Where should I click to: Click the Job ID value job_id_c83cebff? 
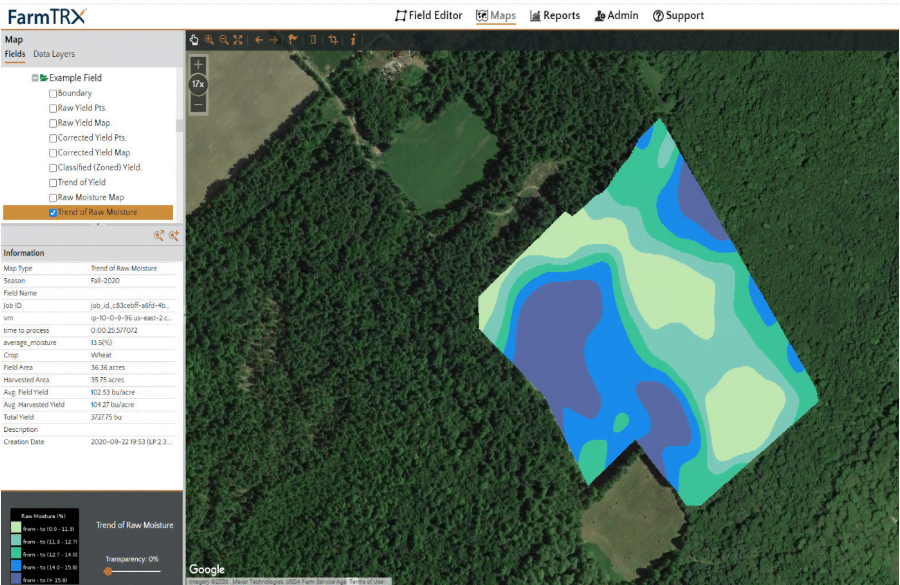point(130,305)
